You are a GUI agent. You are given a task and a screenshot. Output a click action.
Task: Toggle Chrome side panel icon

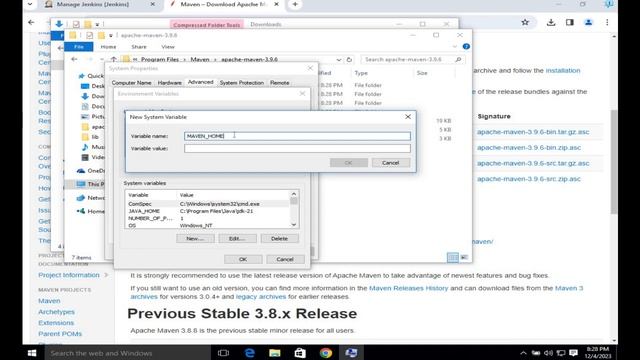(570, 22)
